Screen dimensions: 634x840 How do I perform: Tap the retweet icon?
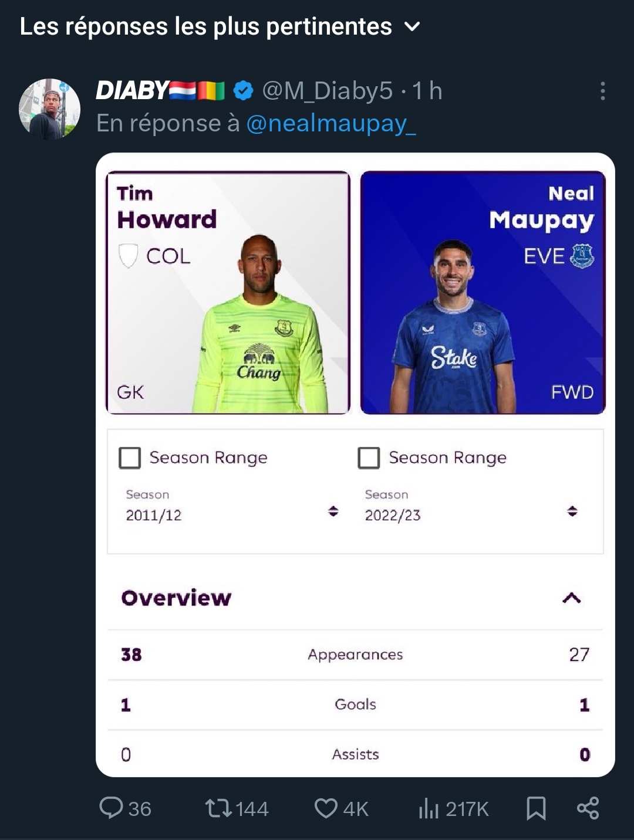tap(218, 808)
